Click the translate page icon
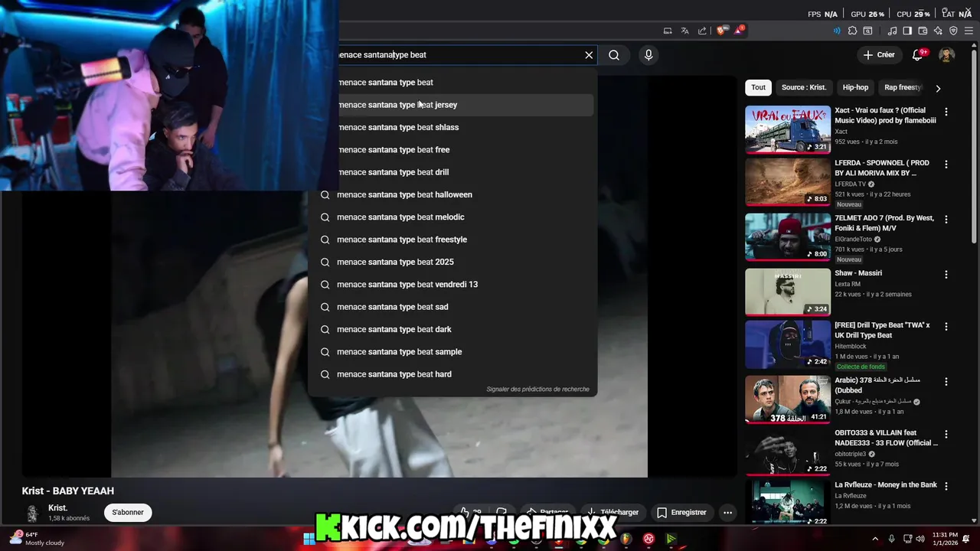The image size is (980, 551). pyautogui.click(x=684, y=31)
